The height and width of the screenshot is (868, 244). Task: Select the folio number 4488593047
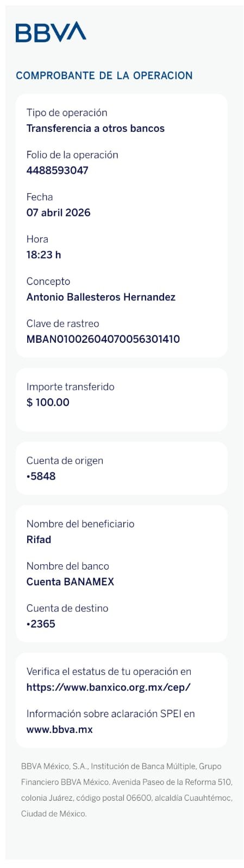[x=57, y=170]
